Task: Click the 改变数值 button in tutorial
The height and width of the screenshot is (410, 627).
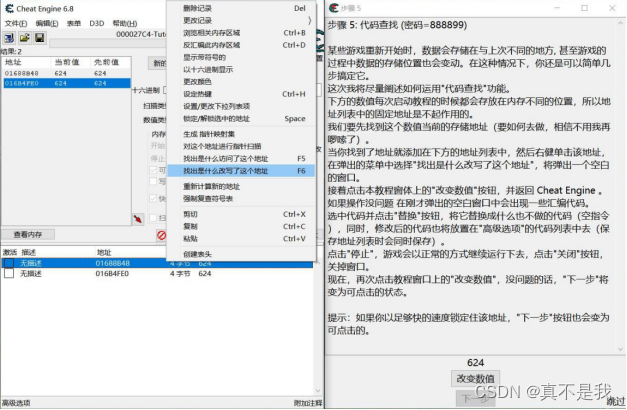Action: pyautogui.click(x=475, y=378)
